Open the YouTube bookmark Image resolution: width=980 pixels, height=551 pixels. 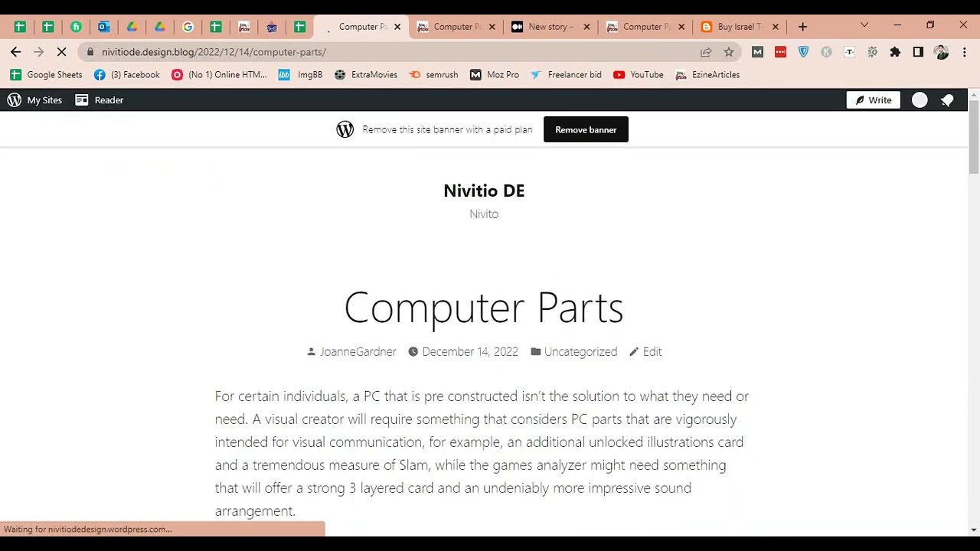coord(639,75)
